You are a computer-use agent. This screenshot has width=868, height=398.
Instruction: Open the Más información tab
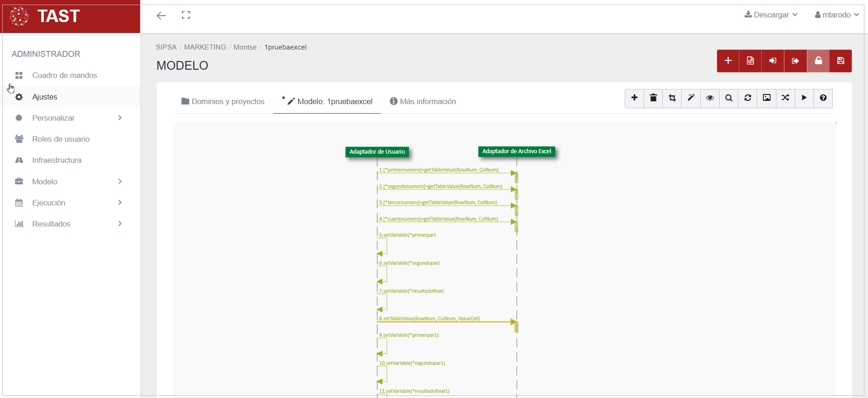423,101
